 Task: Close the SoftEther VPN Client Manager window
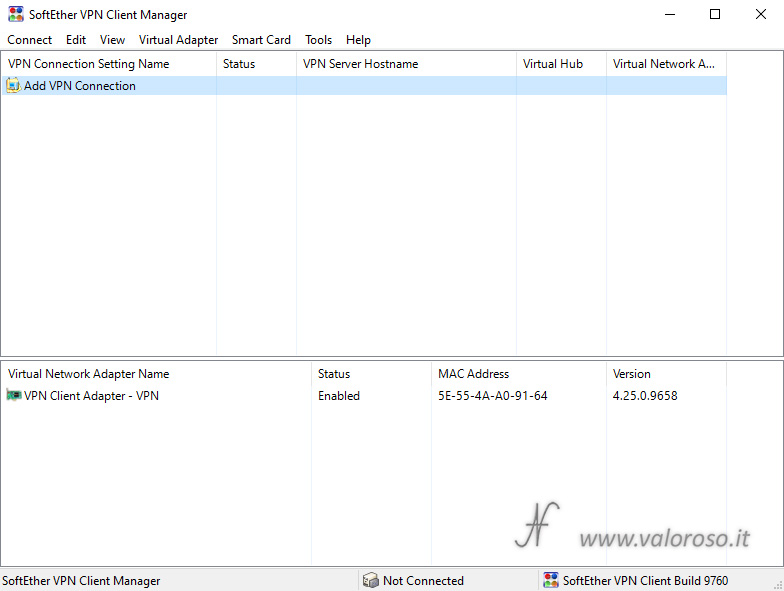[760, 14]
